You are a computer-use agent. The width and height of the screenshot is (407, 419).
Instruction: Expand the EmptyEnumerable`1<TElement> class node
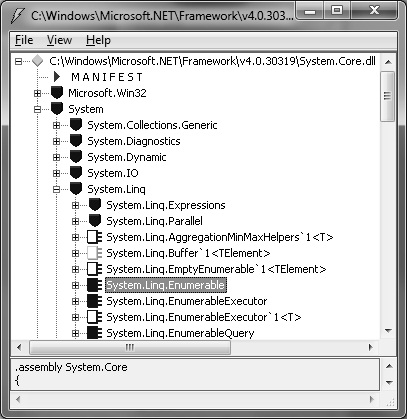point(75,269)
